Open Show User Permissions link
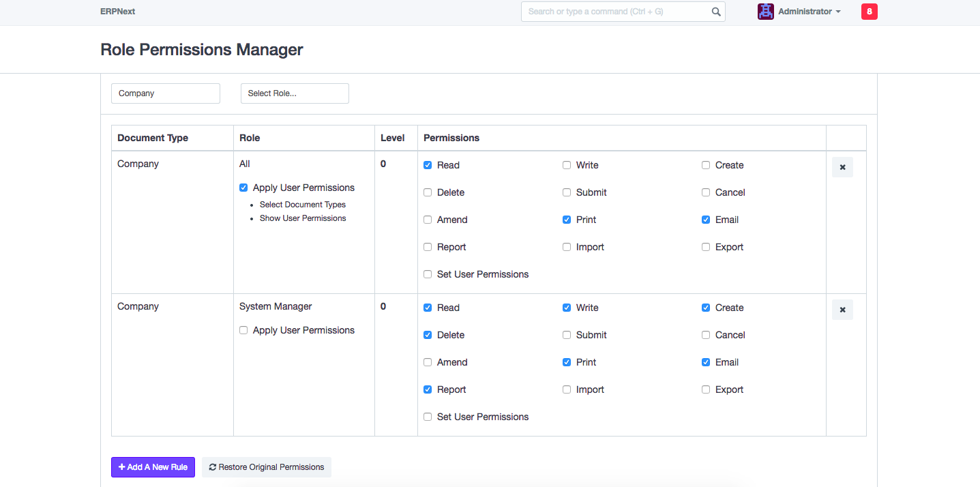The image size is (980, 487). [303, 218]
